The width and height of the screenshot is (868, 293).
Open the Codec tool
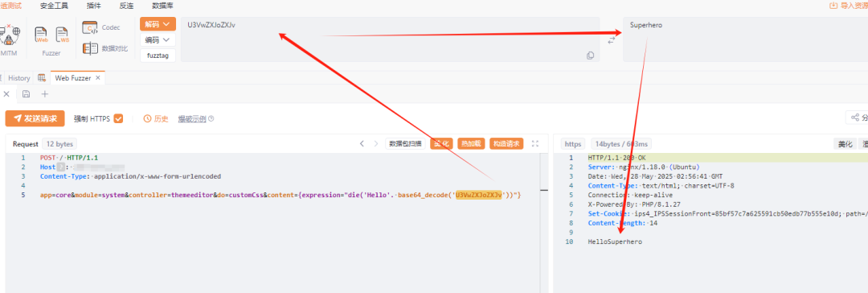coord(101,27)
